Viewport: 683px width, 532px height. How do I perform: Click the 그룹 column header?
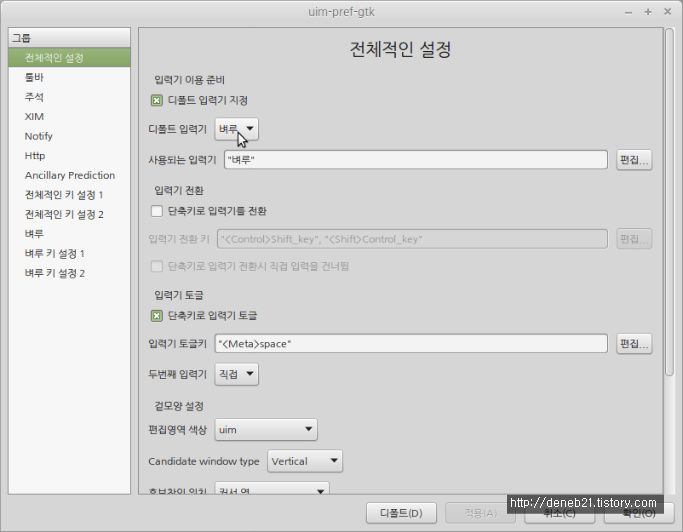pos(69,38)
